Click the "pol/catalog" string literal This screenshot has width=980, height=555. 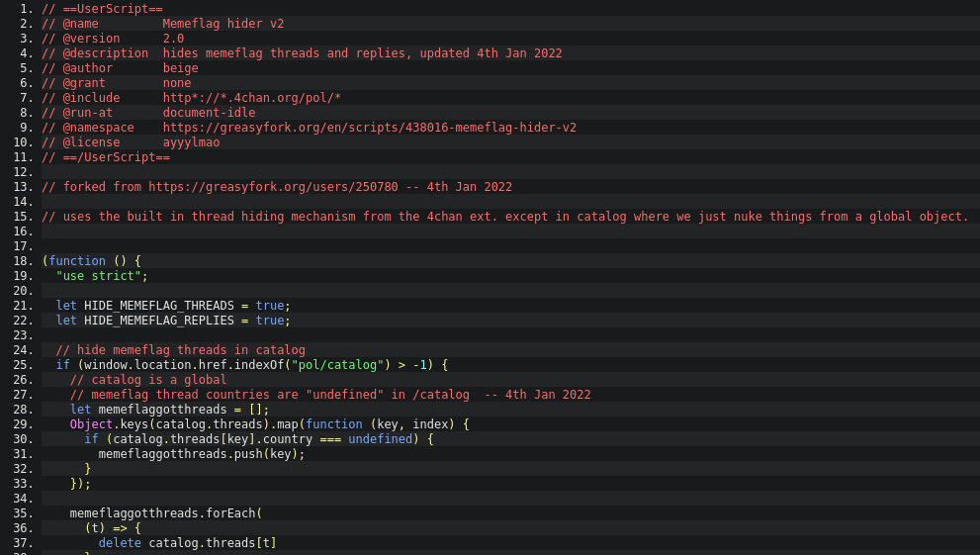click(x=337, y=365)
